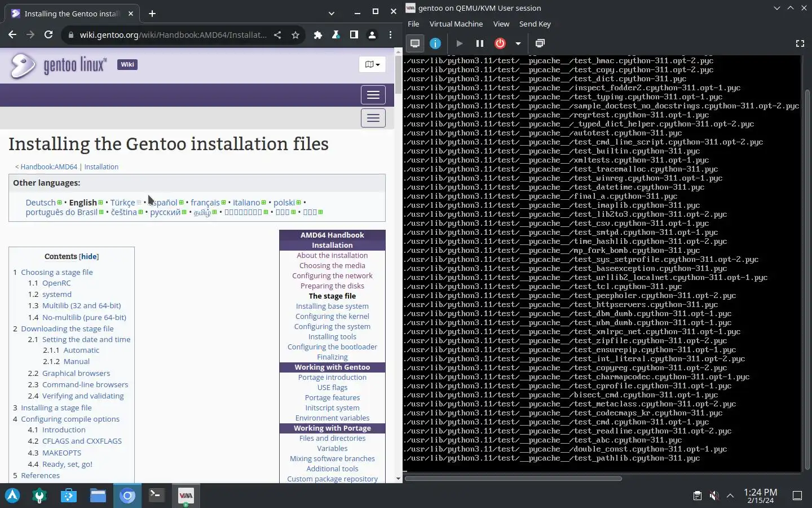Shut down the virtual machine power button

click(500, 43)
